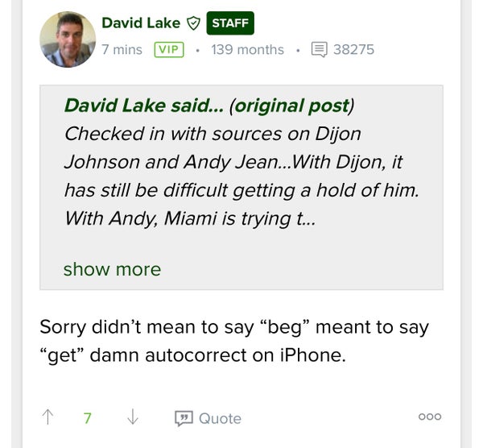Expand the quote with "show more"
This screenshot has height=448, width=483.
112,269
